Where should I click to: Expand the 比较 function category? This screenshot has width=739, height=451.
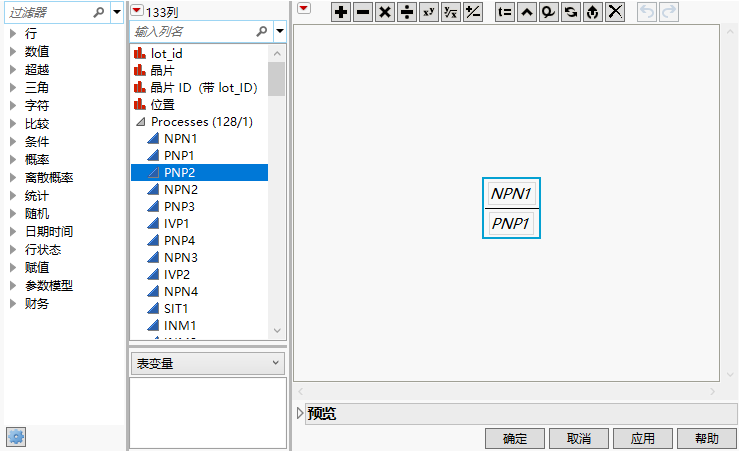pos(13,123)
